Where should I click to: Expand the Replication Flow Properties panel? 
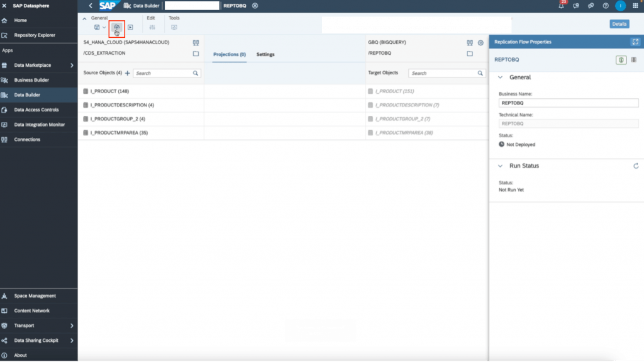[635, 42]
